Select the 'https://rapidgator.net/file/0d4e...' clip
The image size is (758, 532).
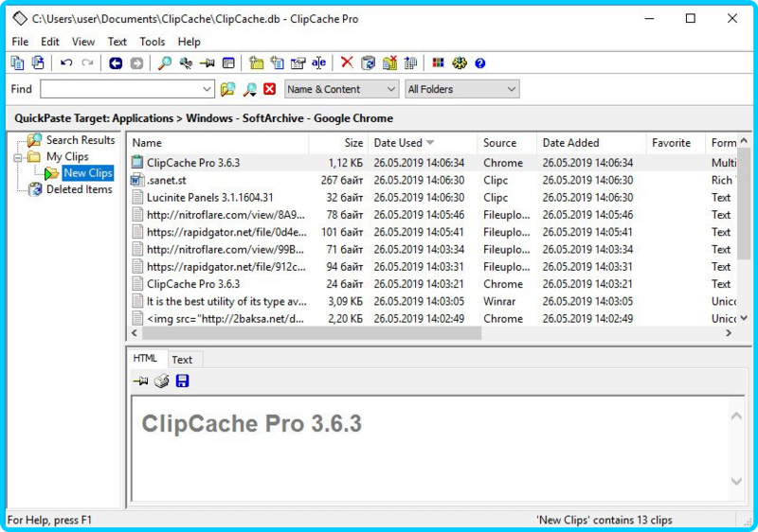[432, 232]
